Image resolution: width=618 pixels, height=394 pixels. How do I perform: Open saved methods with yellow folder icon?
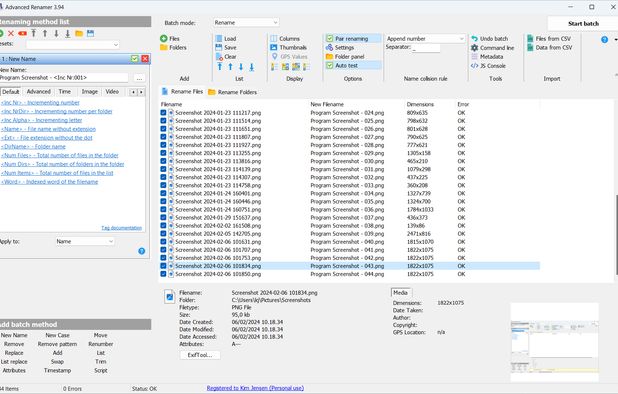[79, 33]
